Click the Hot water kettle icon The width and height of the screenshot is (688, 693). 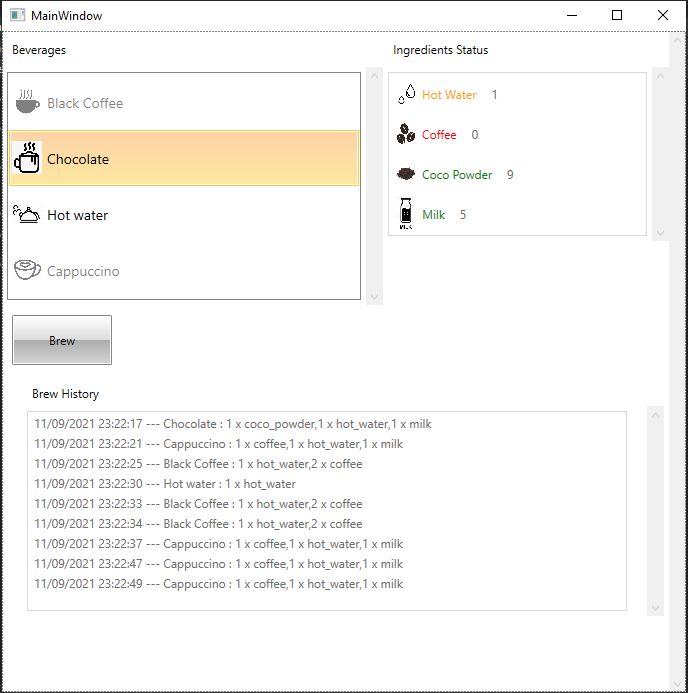(27, 214)
